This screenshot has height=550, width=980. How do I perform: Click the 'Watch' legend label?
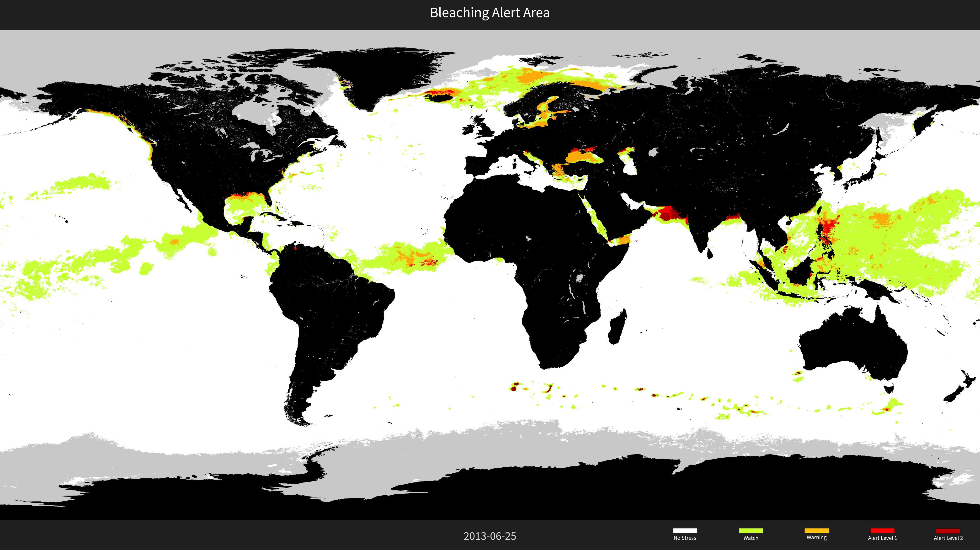751,538
